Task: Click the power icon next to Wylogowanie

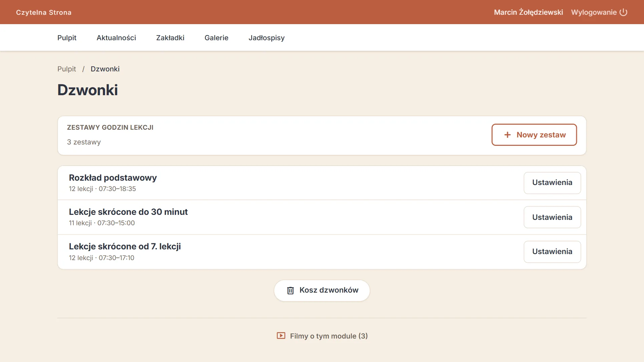Action: (x=623, y=12)
